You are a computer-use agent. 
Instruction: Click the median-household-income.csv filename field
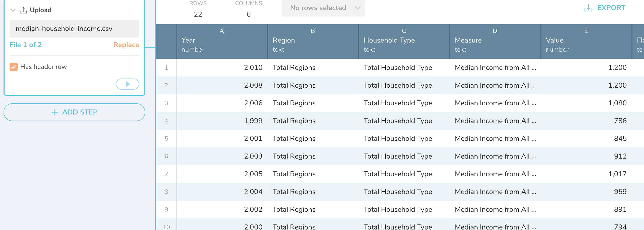tap(74, 29)
